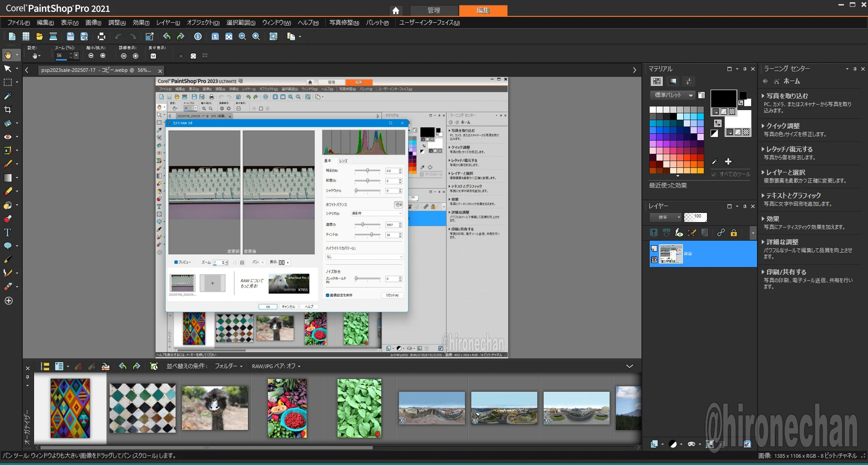Image resolution: width=868 pixels, height=465 pixels.
Task: Open the 効果 menu
Action: click(141, 23)
